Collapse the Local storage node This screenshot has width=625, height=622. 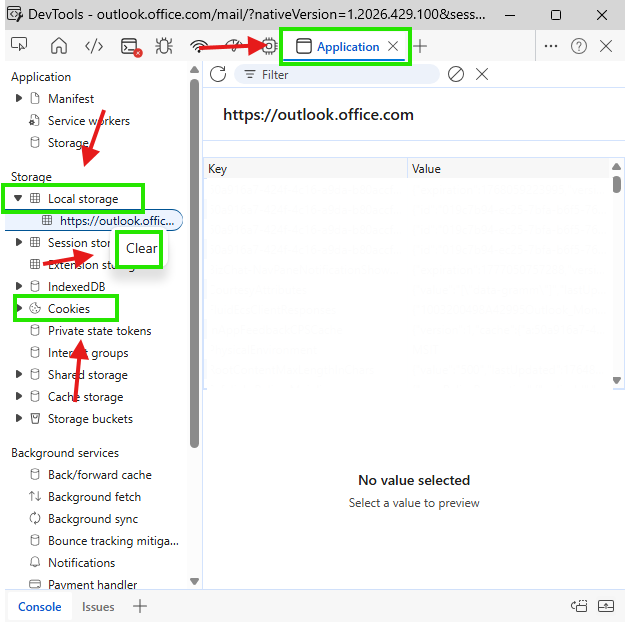[x=18, y=198]
